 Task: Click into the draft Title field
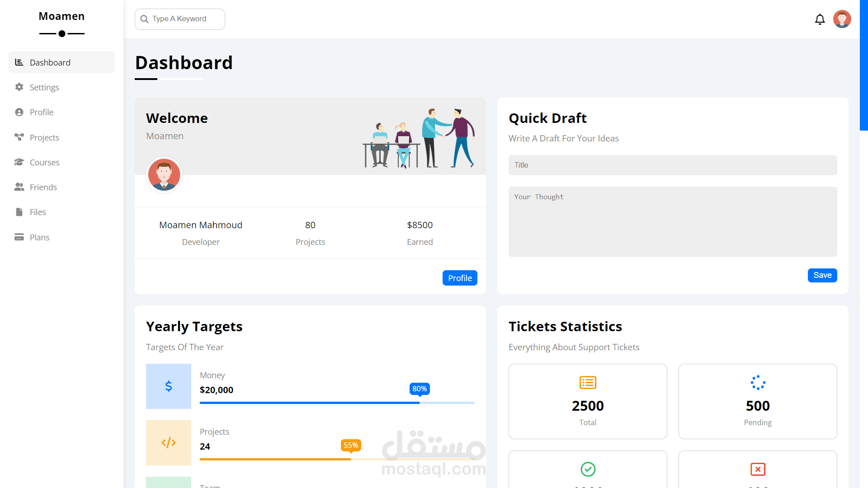click(x=673, y=165)
